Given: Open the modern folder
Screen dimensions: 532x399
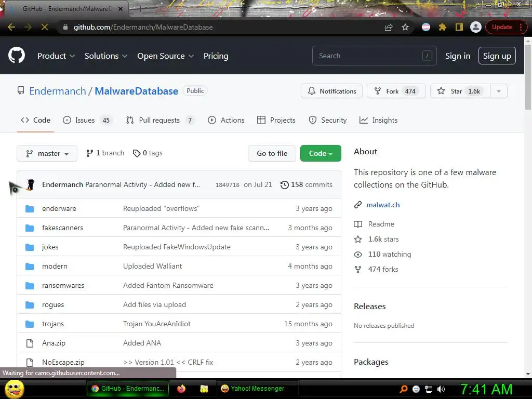Looking at the screenshot, I should (55, 267).
